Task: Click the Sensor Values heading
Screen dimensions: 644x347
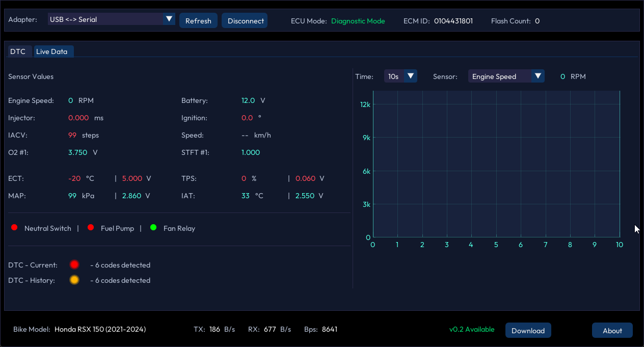Action: [31, 76]
